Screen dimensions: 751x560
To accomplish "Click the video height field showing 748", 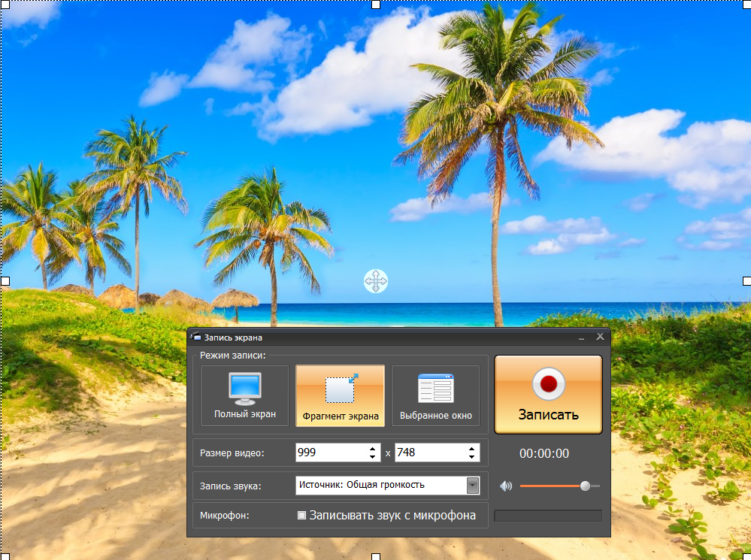I will [428, 453].
